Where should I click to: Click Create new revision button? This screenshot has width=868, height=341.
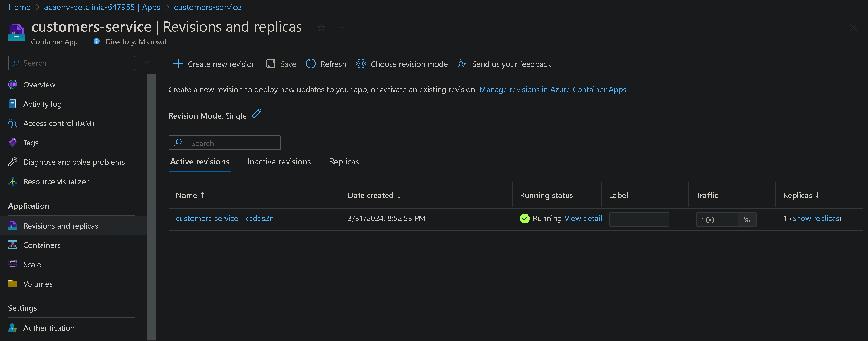tap(214, 63)
